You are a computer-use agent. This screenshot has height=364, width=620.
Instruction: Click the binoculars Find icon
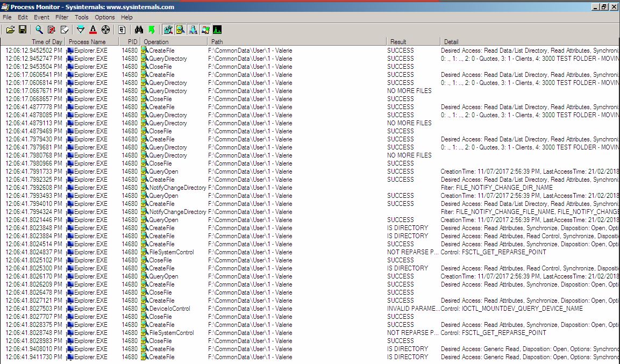pyautogui.click(x=138, y=30)
